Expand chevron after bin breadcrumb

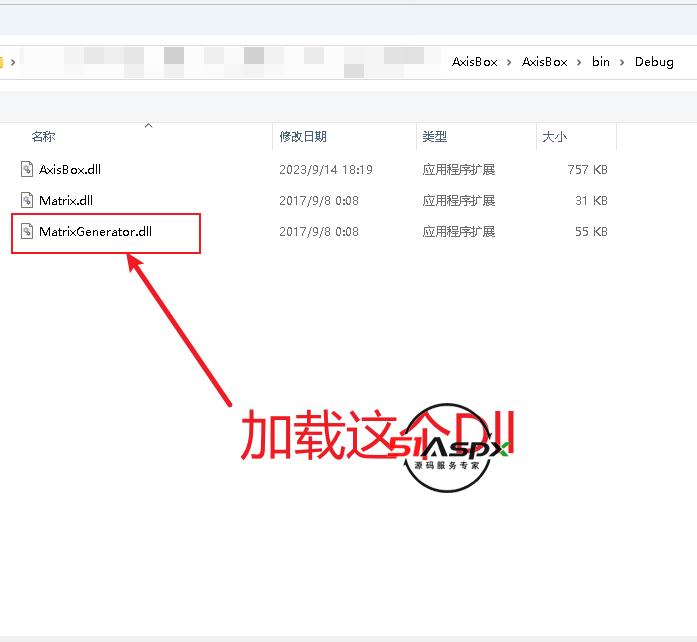[622, 62]
